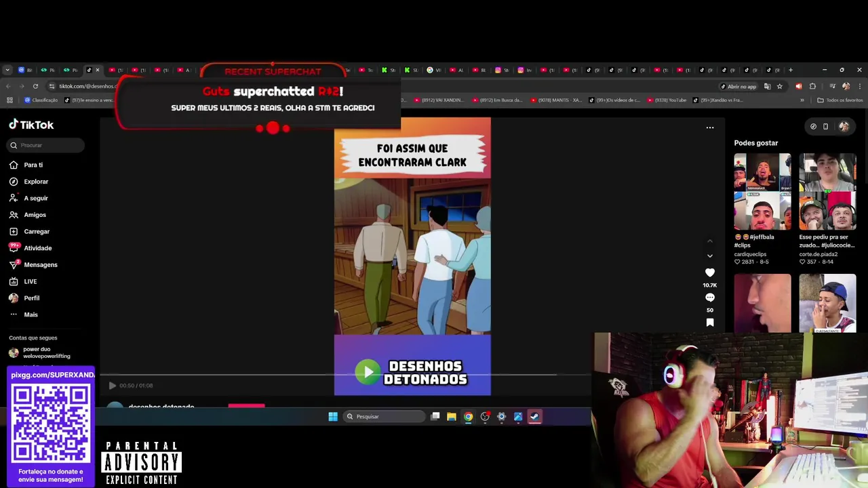Open Mensagens inbox
Screen dimensions: 868x488
point(33,264)
